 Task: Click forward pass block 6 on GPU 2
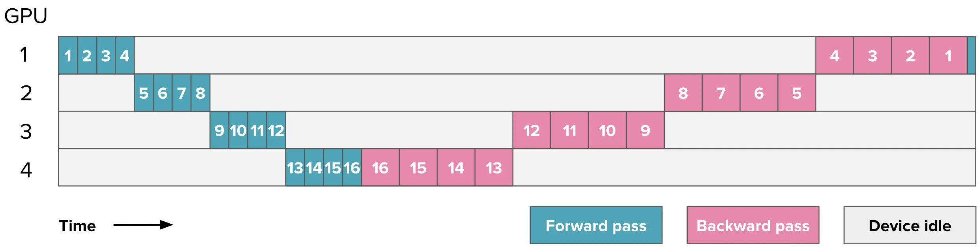(163, 93)
